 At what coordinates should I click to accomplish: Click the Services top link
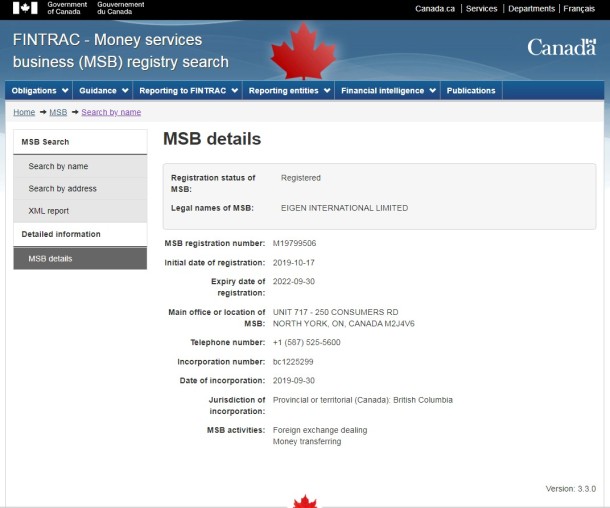481,8
